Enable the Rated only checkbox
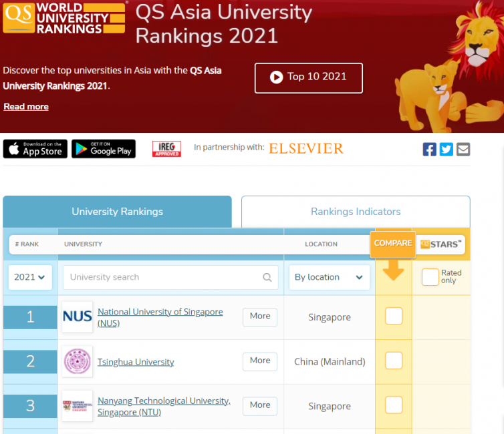 click(430, 277)
